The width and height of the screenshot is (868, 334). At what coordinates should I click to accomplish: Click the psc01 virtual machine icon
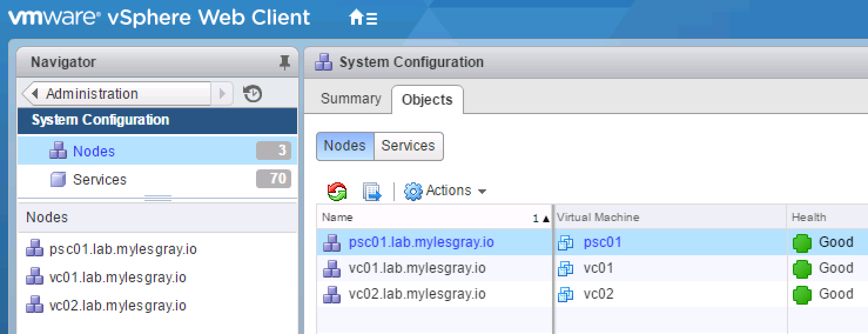click(566, 243)
